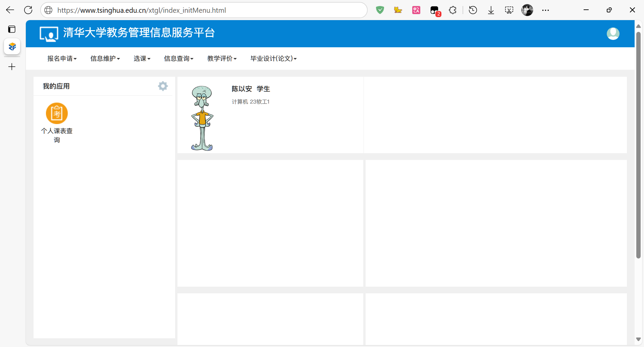Restore down the browser window
Image resolution: width=644 pixels, height=347 pixels.
tap(609, 10)
